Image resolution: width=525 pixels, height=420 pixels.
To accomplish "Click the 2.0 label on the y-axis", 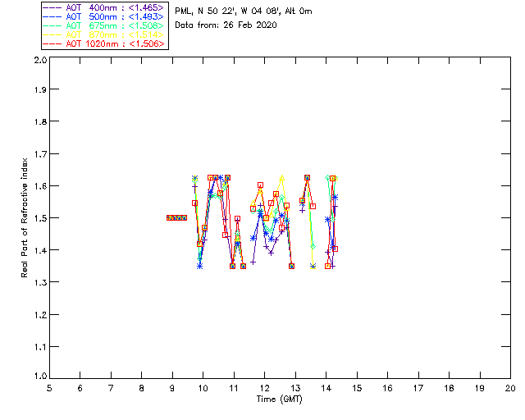I will [x=40, y=60].
